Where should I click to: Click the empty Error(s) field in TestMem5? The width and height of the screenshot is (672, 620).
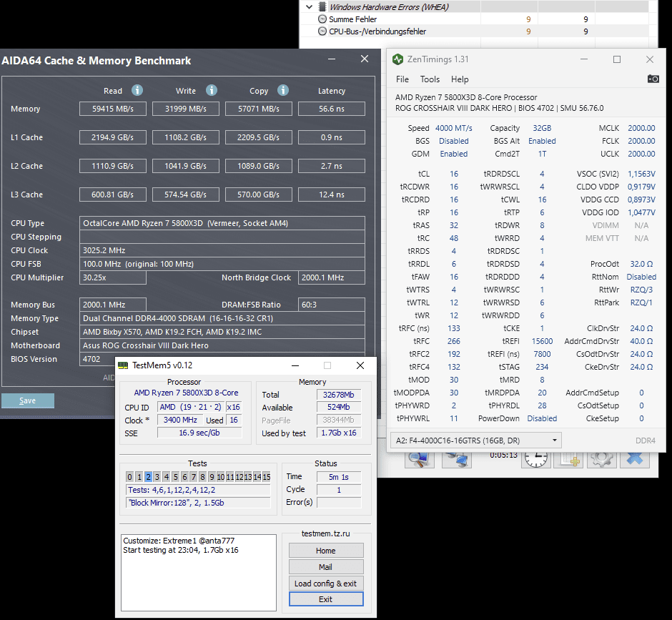[339, 502]
